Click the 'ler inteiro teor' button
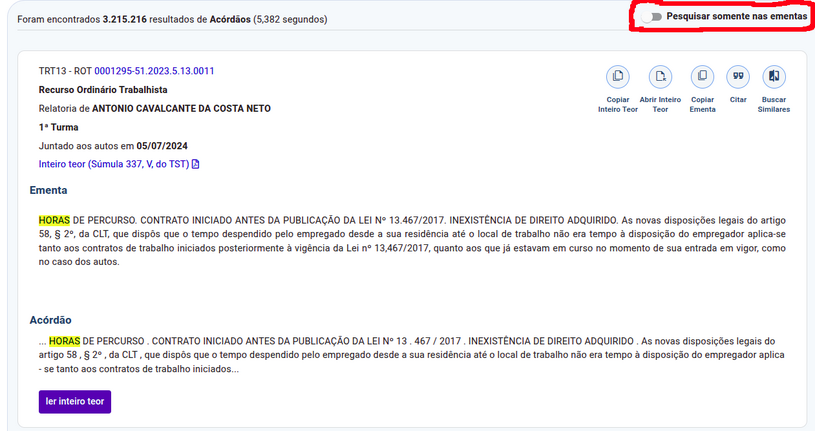Image resolution: width=815 pixels, height=431 pixels. point(75,402)
